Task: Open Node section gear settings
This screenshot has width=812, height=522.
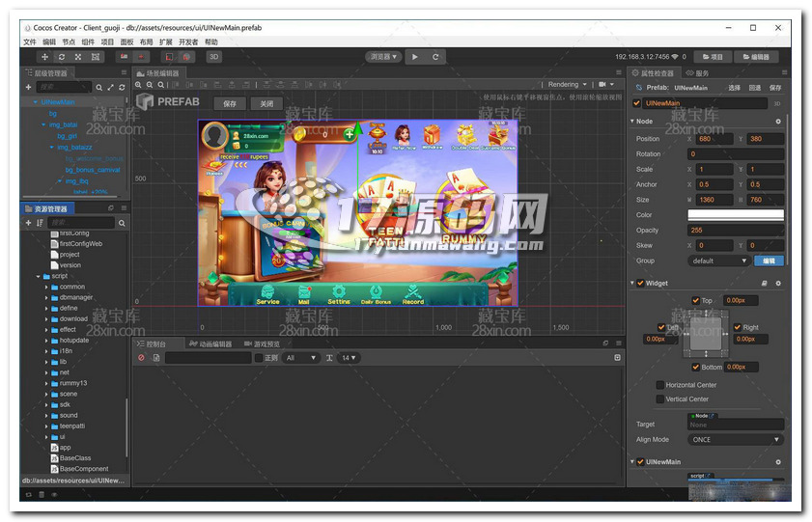Action: tap(778, 122)
